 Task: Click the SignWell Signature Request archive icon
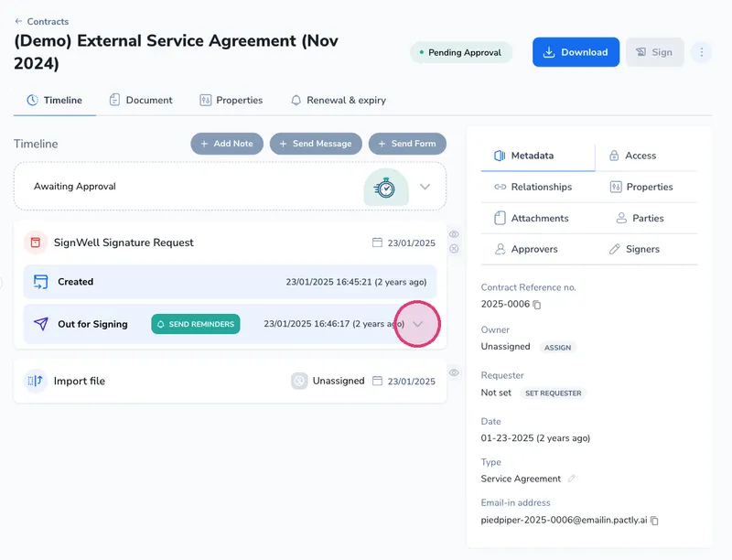coord(36,242)
